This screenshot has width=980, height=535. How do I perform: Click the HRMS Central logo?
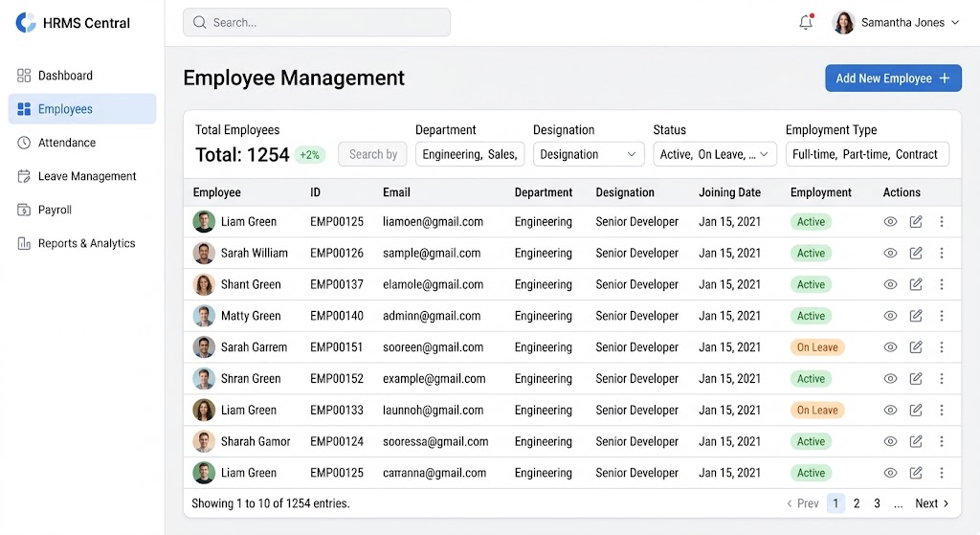(26, 23)
